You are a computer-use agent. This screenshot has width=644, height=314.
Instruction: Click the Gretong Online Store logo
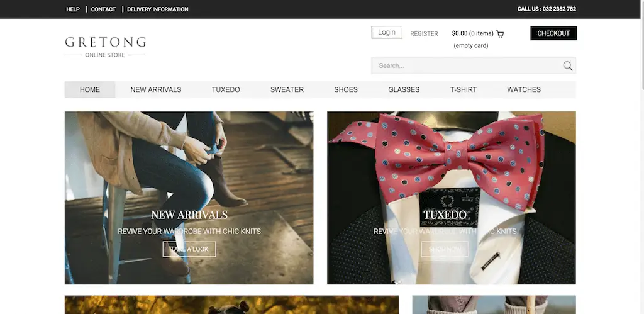(105, 47)
